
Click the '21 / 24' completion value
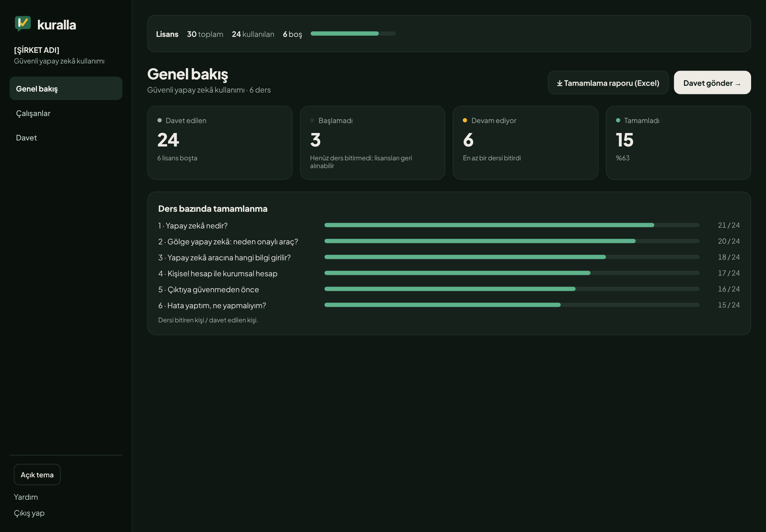(729, 225)
